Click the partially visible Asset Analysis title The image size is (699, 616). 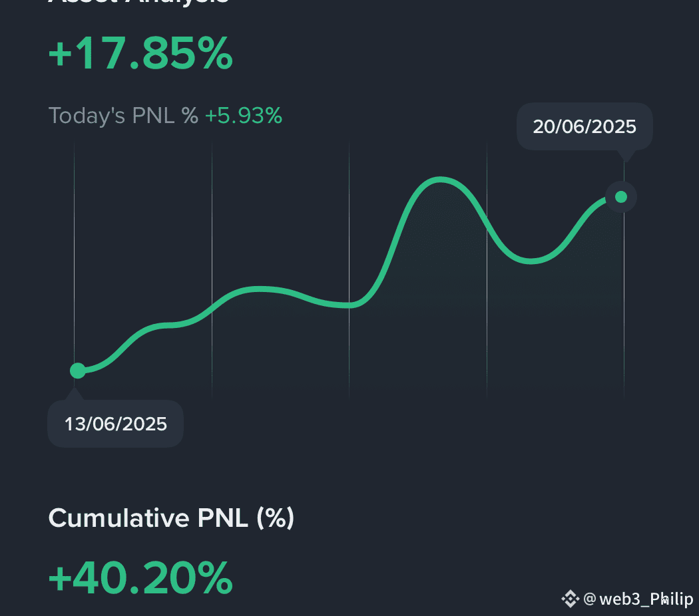(x=138, y=2)
